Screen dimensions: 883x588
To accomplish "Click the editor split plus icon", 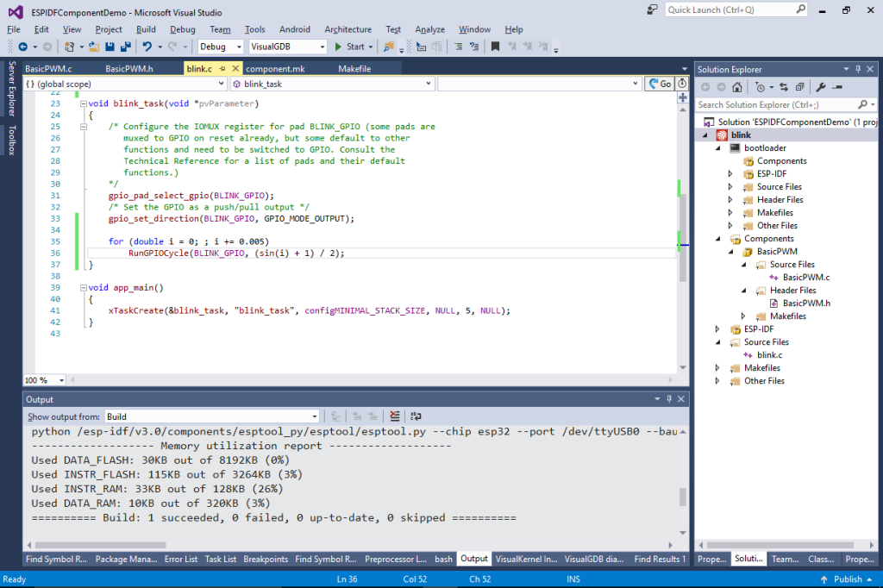I will [683, 97].
